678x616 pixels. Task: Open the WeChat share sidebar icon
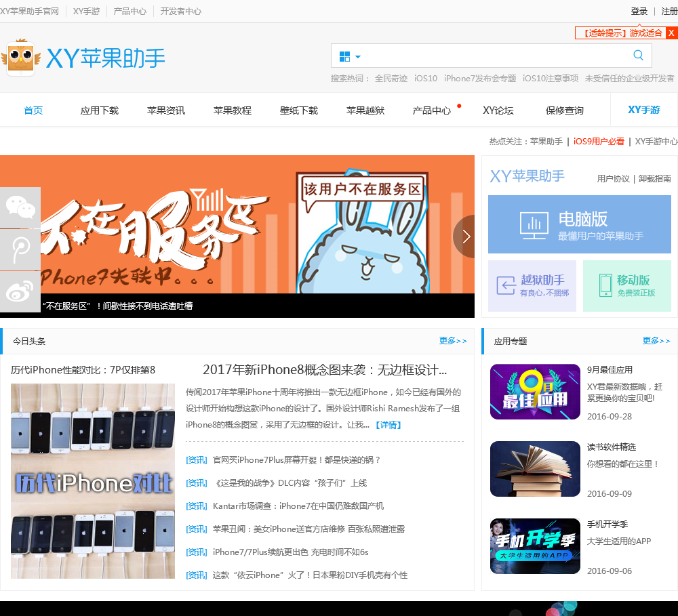20,207
